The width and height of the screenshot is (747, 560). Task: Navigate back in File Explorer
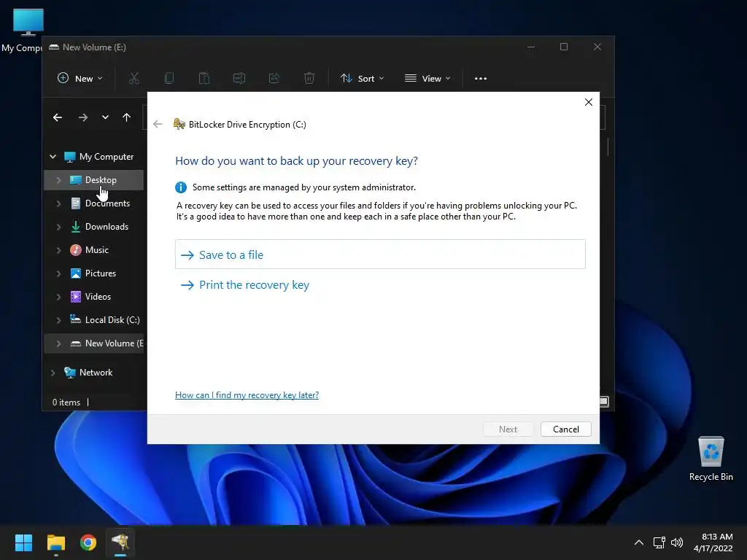58,117
